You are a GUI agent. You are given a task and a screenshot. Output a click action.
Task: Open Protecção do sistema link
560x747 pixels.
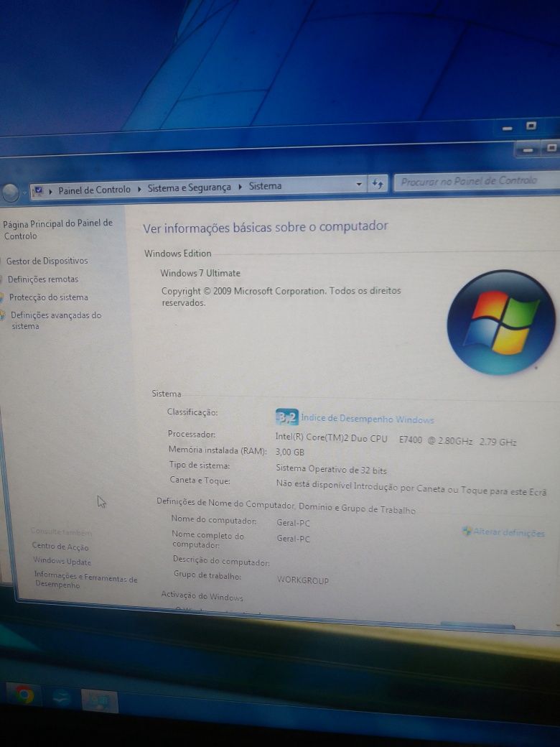click(x=49, y=297)
